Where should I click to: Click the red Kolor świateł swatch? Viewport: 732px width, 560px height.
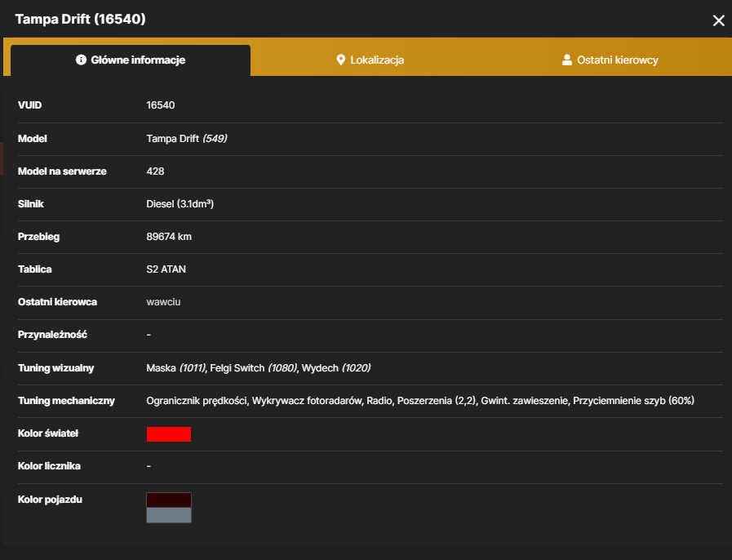click(x=169, y=434)
